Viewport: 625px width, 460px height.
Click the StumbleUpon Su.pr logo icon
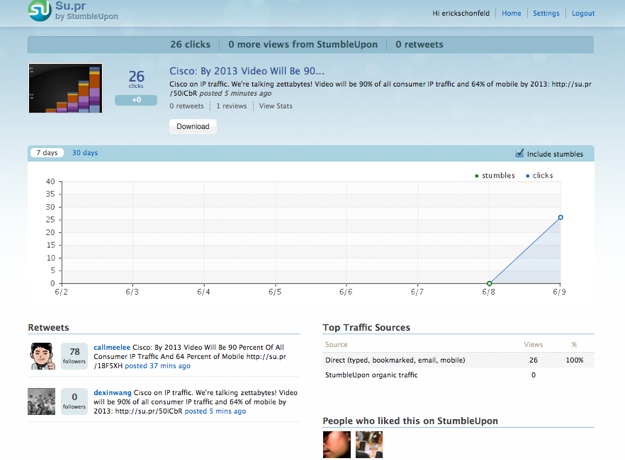click(40, 10)
